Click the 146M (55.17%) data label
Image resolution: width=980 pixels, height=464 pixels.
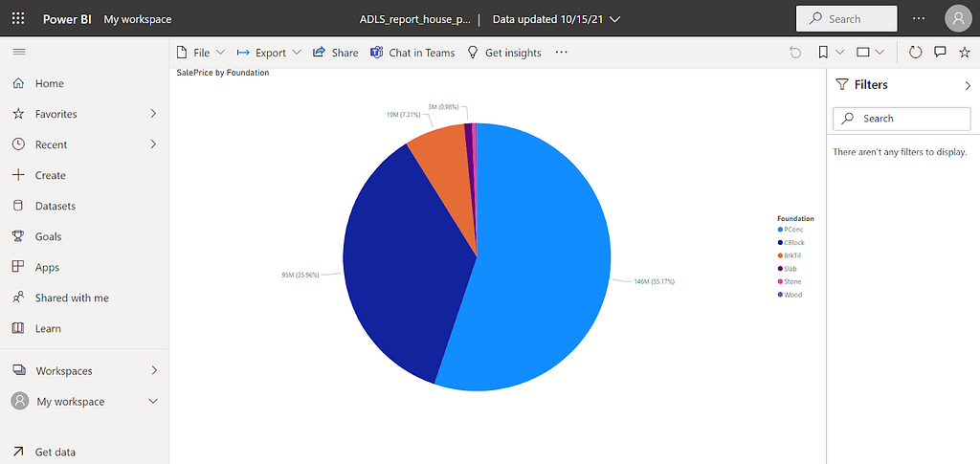654,281
